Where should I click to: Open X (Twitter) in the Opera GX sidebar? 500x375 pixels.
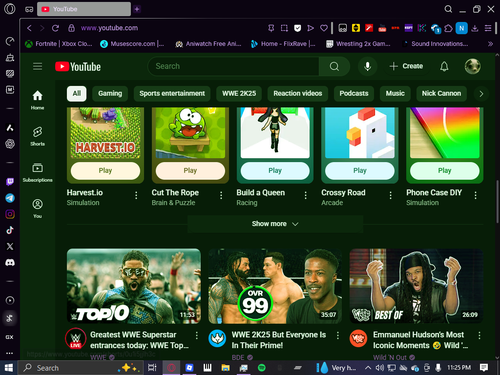(x=10, y=246)
